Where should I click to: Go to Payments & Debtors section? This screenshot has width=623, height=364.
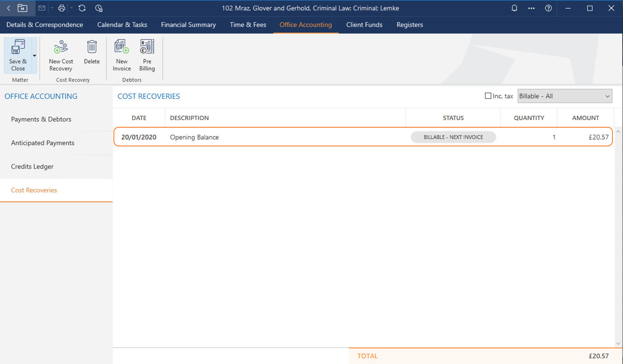tap(41, 119)
